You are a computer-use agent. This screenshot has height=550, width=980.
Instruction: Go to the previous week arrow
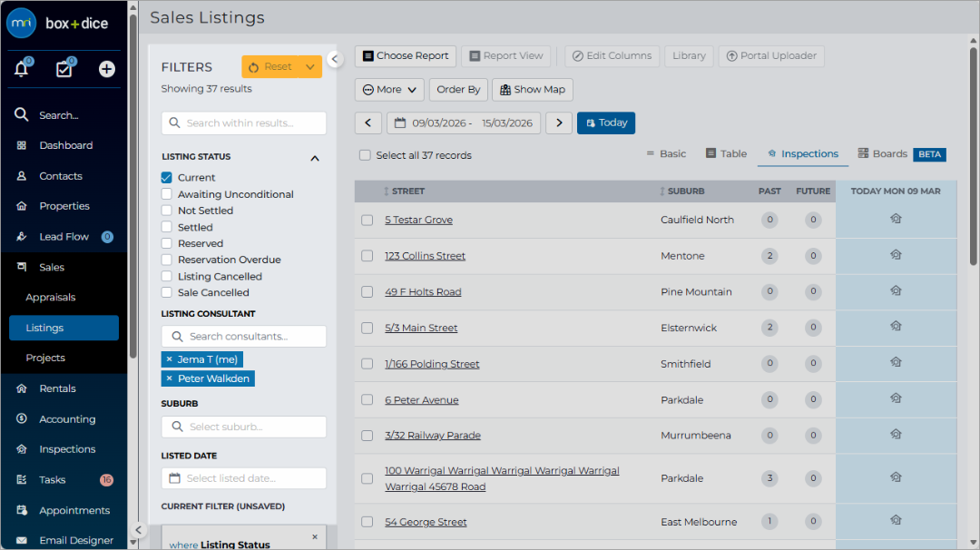pos(368,123)
